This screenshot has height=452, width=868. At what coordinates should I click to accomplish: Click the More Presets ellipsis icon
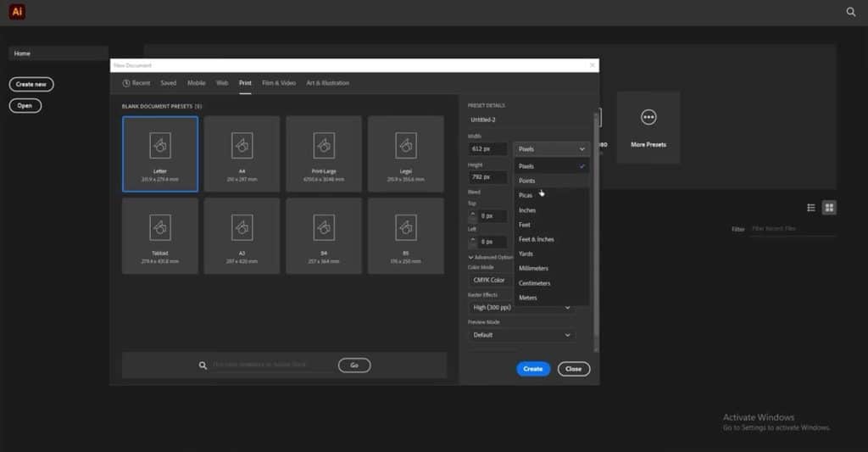(648, 117)
